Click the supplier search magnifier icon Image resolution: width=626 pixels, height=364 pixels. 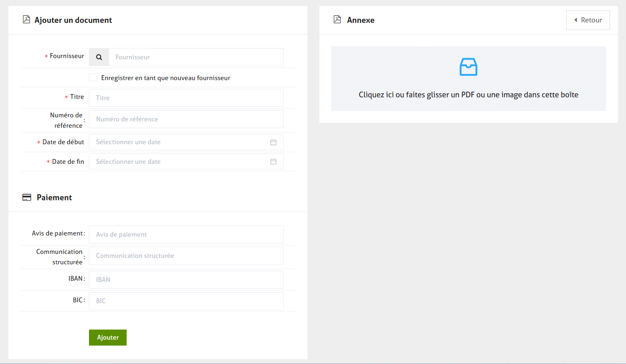[x=99, y=57]
